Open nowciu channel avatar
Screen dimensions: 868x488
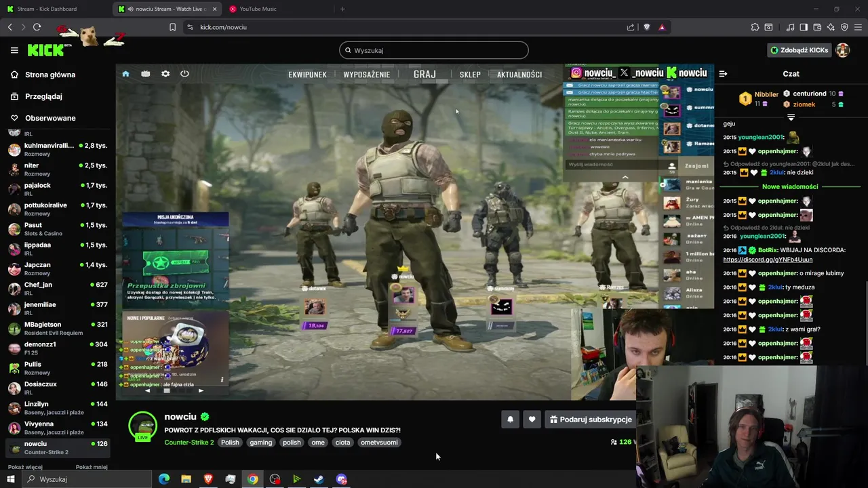pyautogui.click(x=143, y=426)
